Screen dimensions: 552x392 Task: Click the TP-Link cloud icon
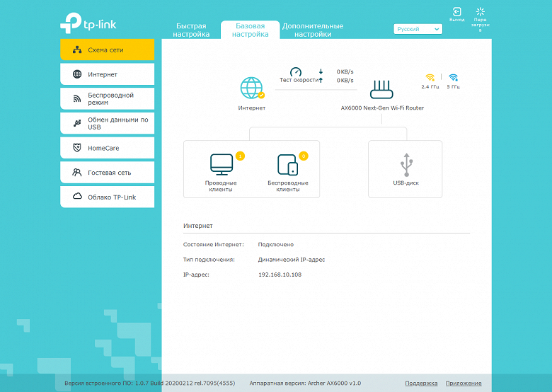77,196
